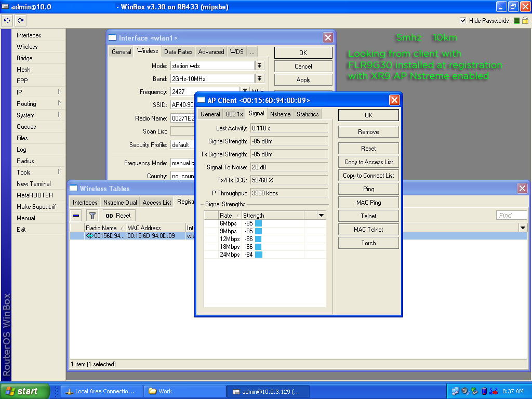The height and width of the screenshot is (399, 532).
Task: Click the 24Mbps signal strength row
Action: pos(264,255)
